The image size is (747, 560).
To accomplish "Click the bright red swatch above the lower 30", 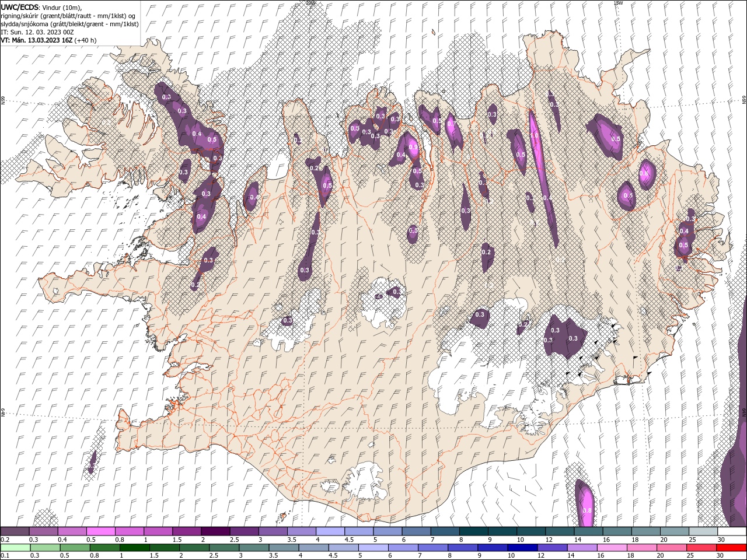I will [731, 548].
